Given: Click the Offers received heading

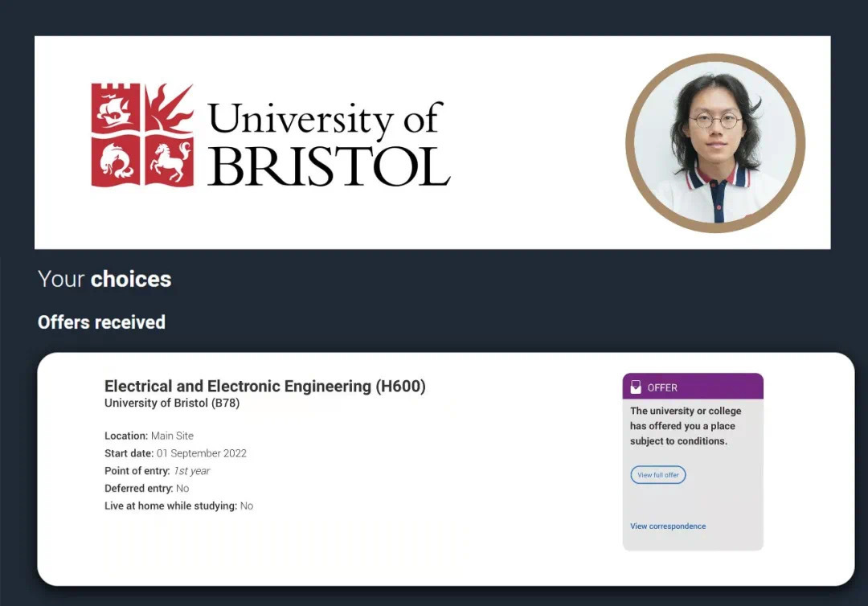Looking at the screenshot, I should (x=101, y=322).
